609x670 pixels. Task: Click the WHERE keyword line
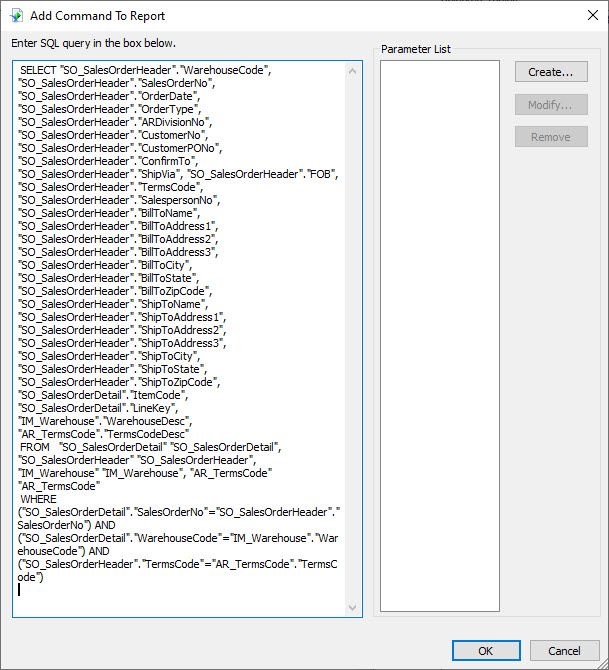(38, 499)
